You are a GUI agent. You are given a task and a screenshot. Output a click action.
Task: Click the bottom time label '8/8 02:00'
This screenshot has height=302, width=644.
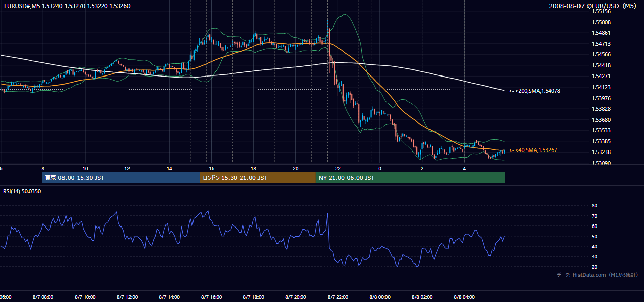coord(422,297)
